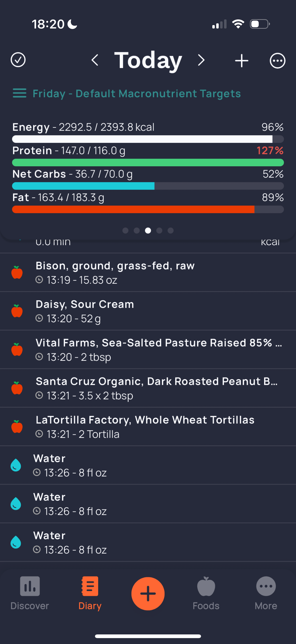Open the hamburger menu beside Friday targets
Viewport: 296px width, 644px height.
19,93
